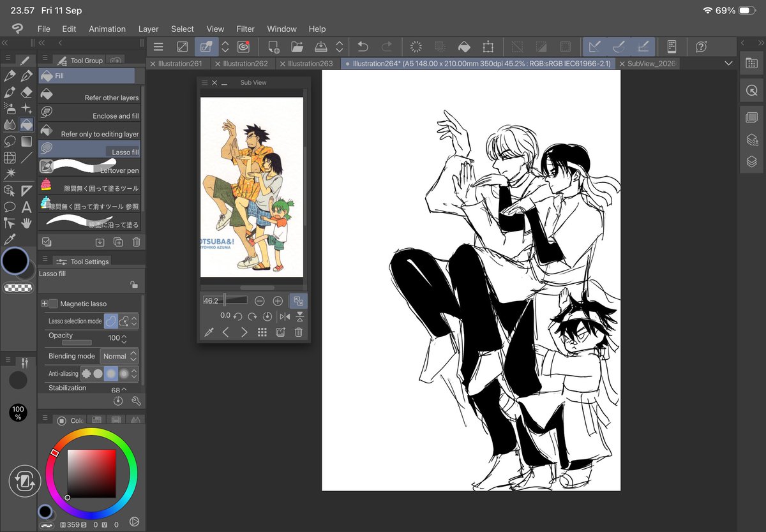Open canvas tab list dropdown chevron

[x=729, y=64]
